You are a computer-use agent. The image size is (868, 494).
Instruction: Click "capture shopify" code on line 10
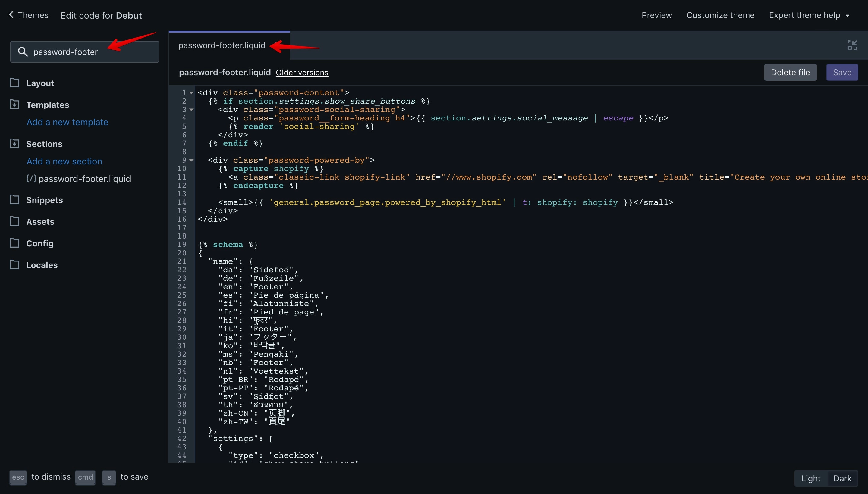[271, 169]
